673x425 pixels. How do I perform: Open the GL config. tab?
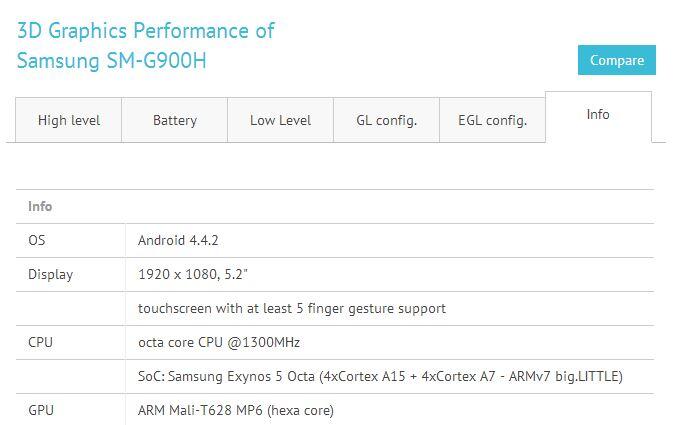coord(386,120)
